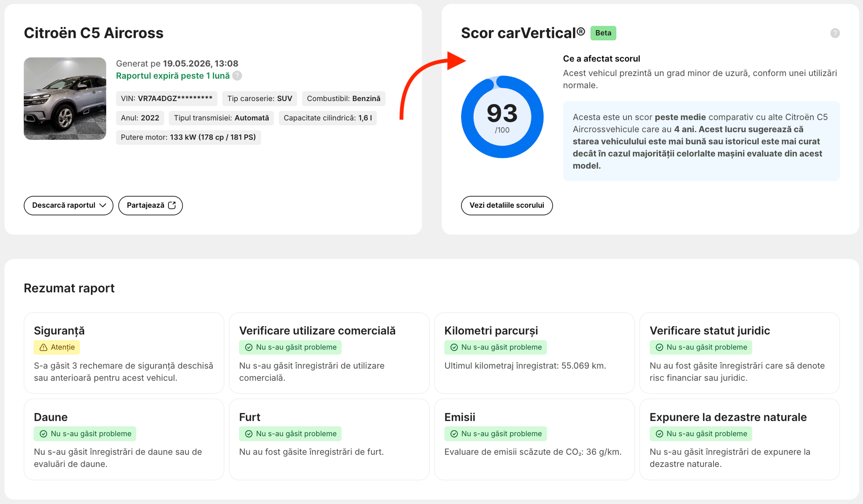
Task: Open the Furt card heading
Action: [x=250, y=417]
